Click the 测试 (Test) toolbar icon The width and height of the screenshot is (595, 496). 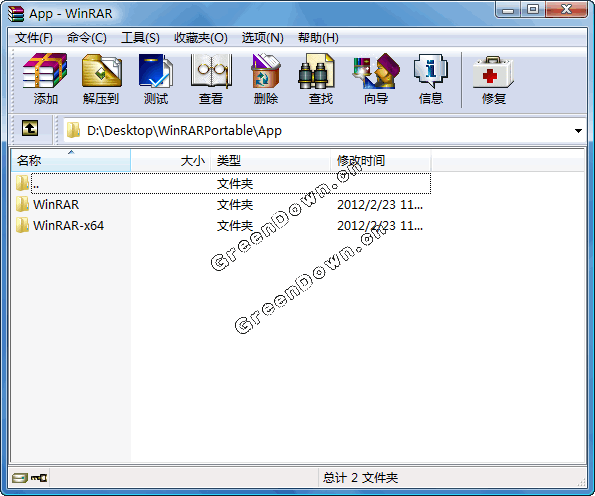(x=156, y=71)
